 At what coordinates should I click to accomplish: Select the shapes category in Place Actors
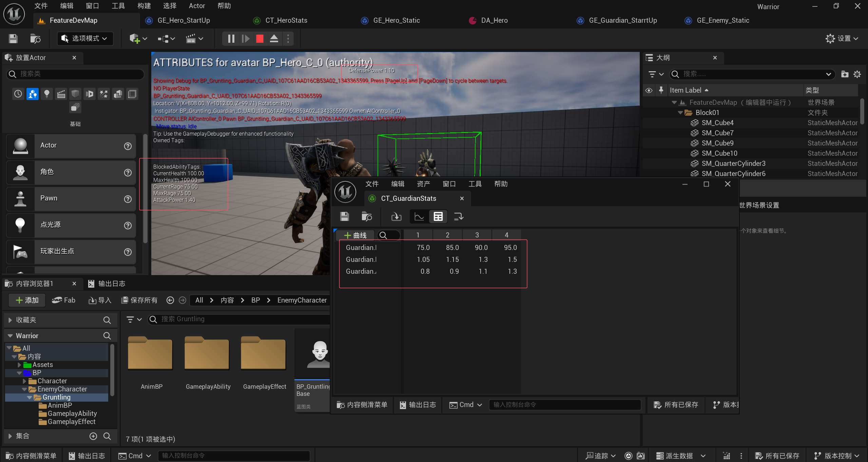point(75,94)
